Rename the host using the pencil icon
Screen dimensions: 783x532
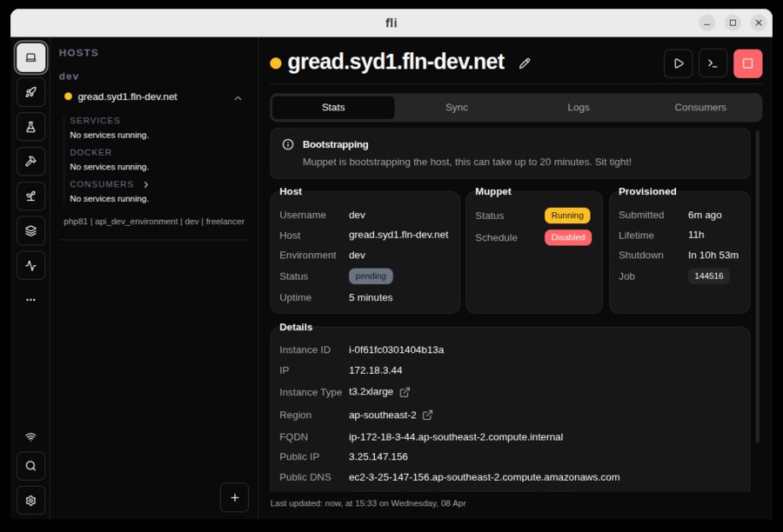tap(525, 63)
